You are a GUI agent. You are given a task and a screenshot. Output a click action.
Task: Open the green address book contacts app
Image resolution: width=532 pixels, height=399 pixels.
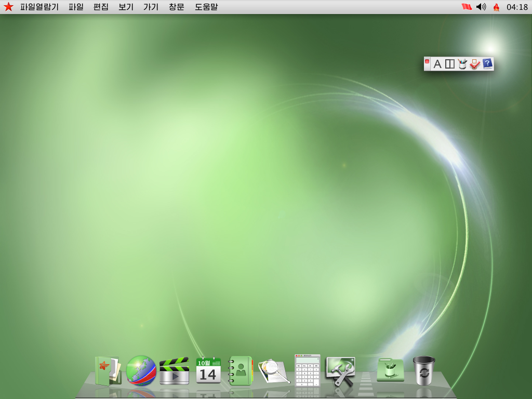tap(241, 370)
